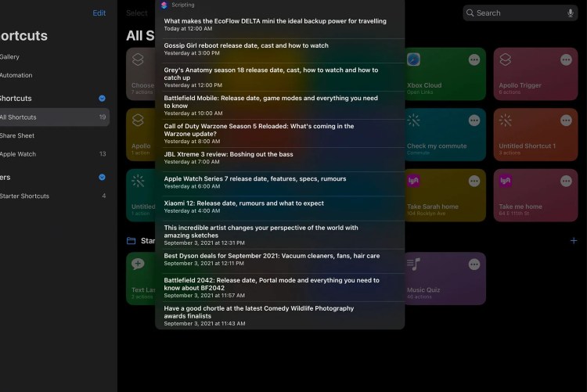
Task: Open the Gossip Girl reboot article
Action: tap(279, 49)
